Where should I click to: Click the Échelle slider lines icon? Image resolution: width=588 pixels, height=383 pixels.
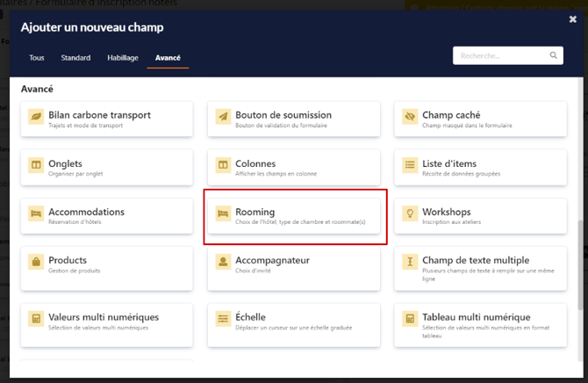(223, 318)
